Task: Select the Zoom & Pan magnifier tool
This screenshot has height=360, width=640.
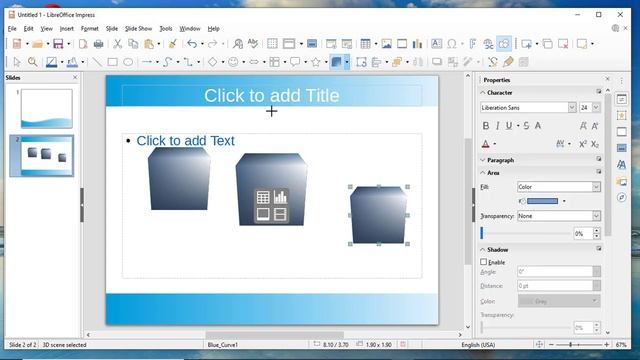Action: point(33,62)
